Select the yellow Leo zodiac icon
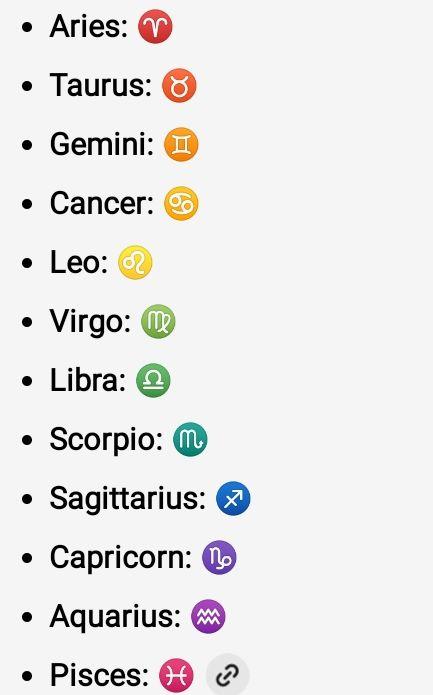Viewport: 433px width, 695px height. point(135,262)
